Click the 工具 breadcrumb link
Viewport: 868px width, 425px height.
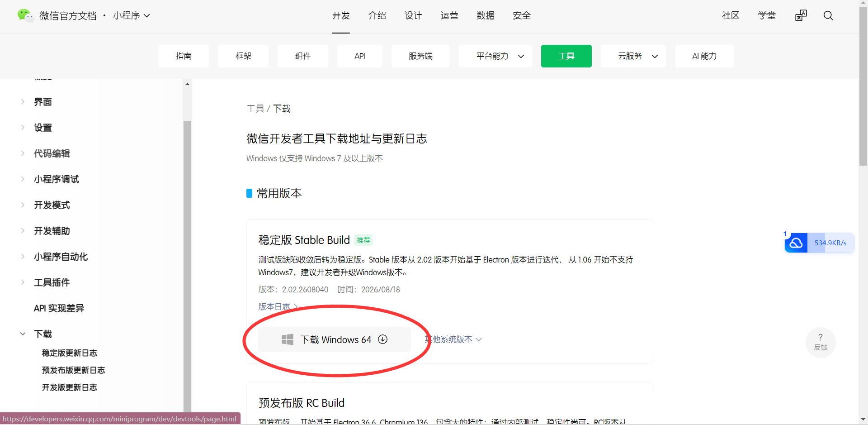255,109
